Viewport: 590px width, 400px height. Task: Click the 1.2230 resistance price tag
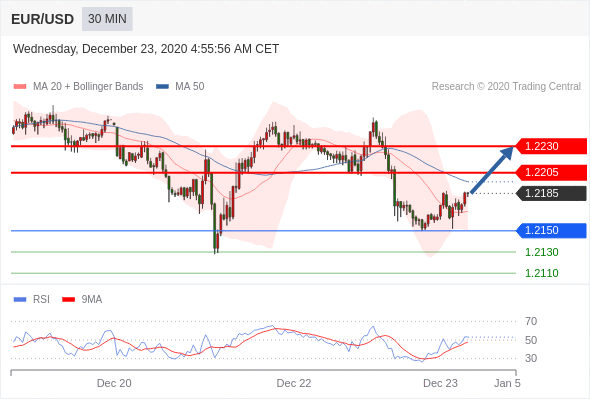(x=551, y=146)
